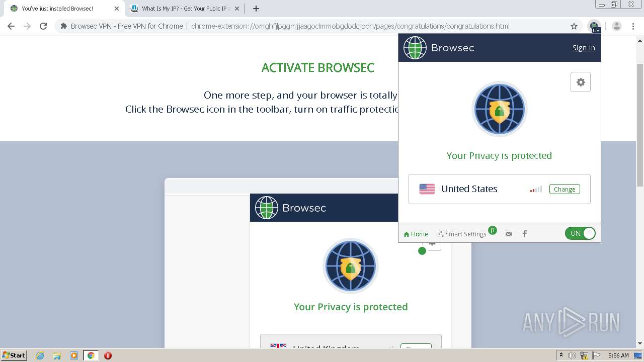Open Browsec settings gear in popup
The image size is (644, 362).
pyautogui.click(x=581, y=82)
